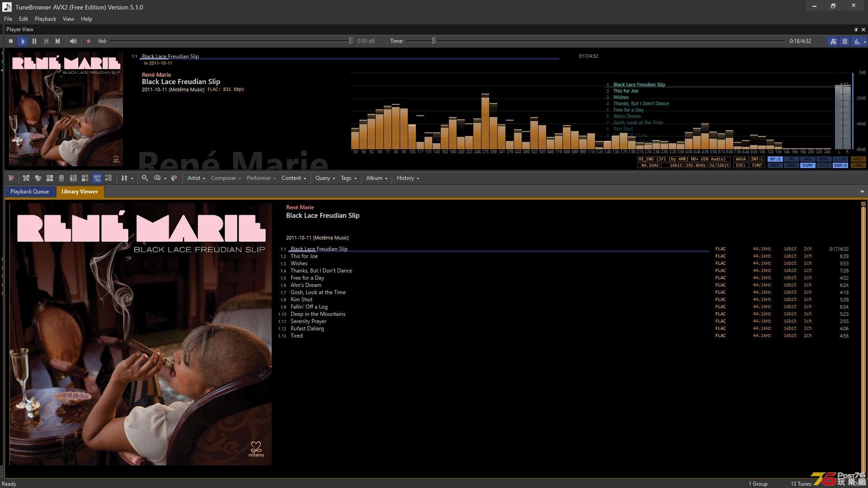
Task: Stop playback with the stop button
Action: point(11,41)
